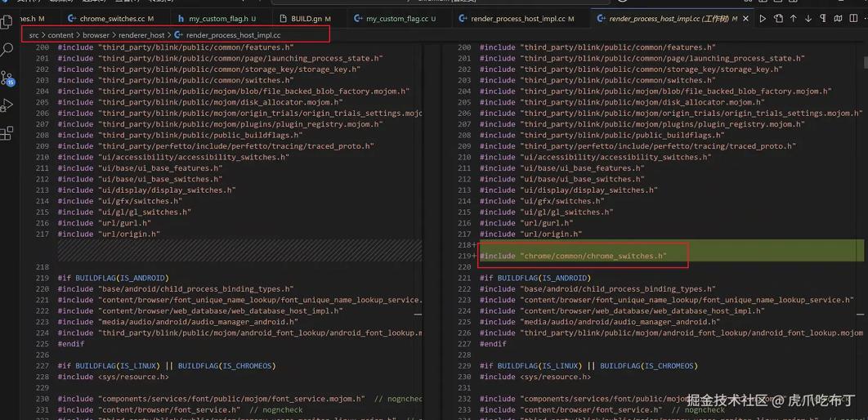Click right pane display_switches.h include line
This screenshot has width=868, height=420.
[569, 190]
